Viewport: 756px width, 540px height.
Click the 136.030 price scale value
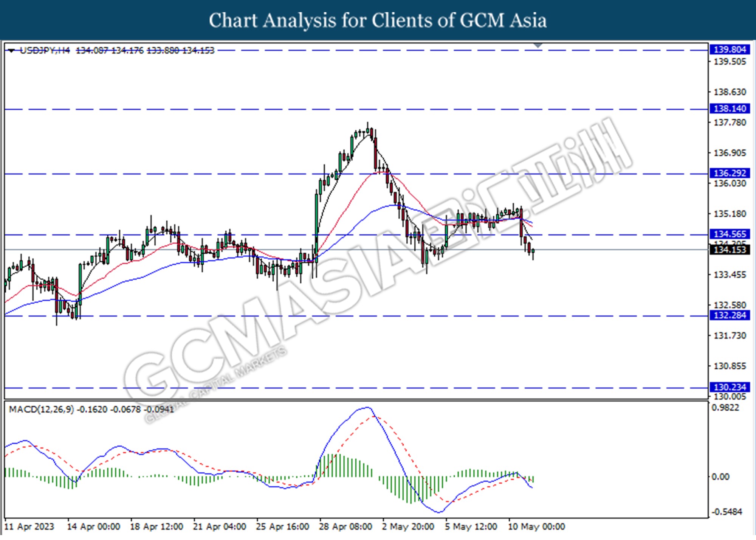click(730, 183)
